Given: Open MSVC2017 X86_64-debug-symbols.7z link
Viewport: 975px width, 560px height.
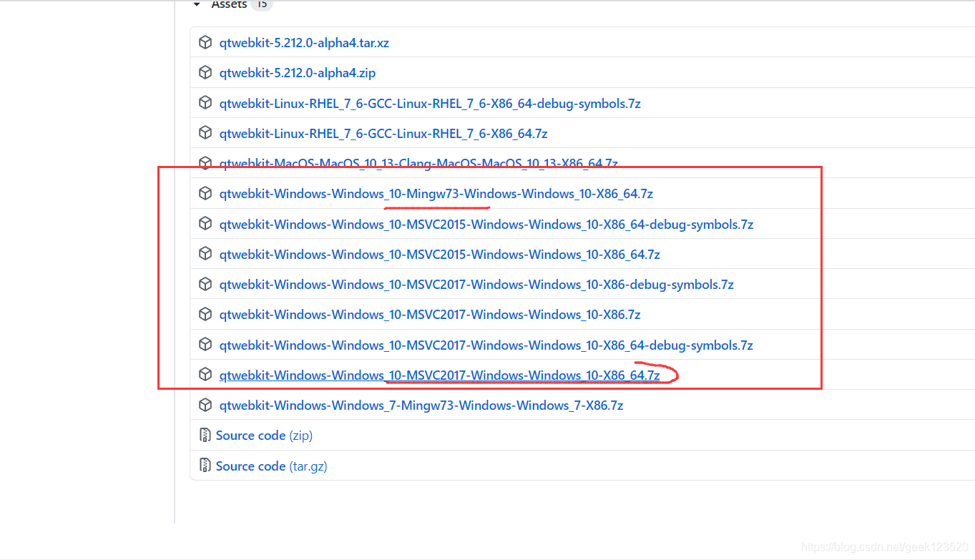Looking at the screenshot, I should pos(486,345).
